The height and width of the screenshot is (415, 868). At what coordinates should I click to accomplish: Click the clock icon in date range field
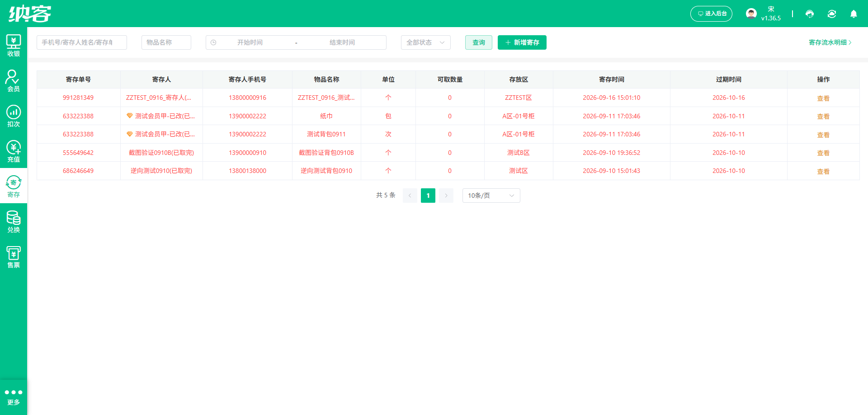(x=213, y=42)
